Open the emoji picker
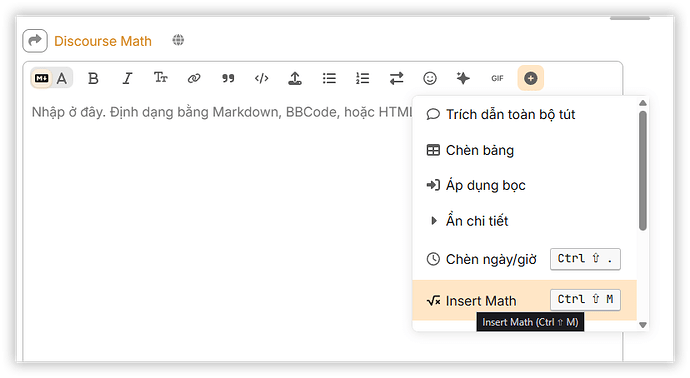Viewport: 690px width, 378px height. pyautogui.click(x=430, y=78)
